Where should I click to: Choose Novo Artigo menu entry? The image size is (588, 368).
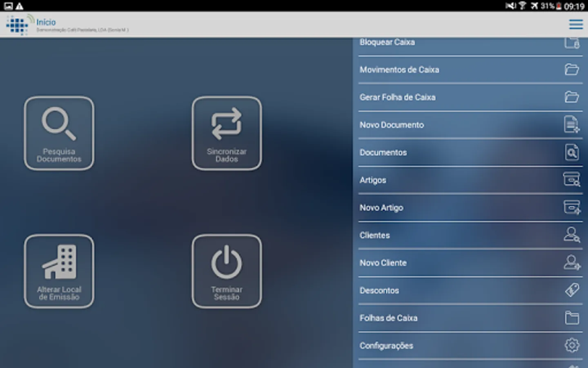pos(470,208)
